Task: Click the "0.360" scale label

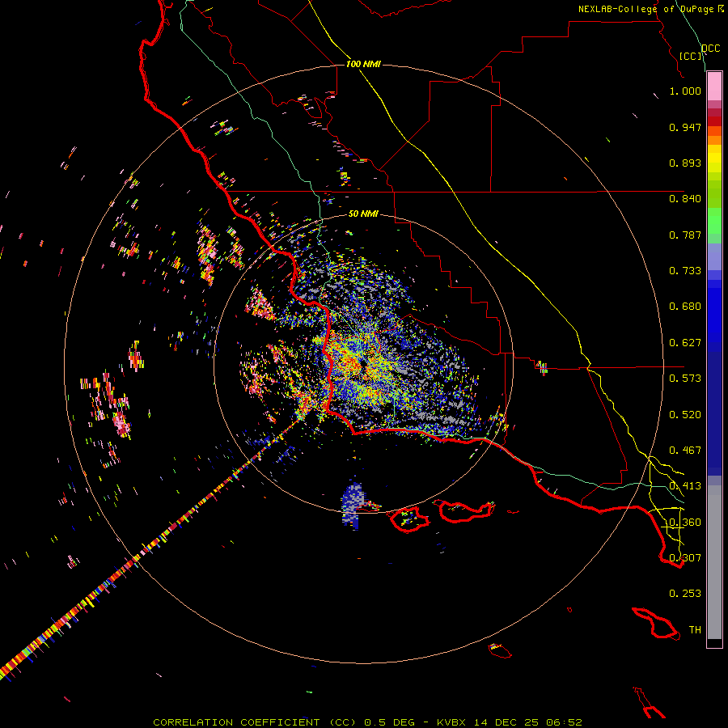Action: point(685,523)
